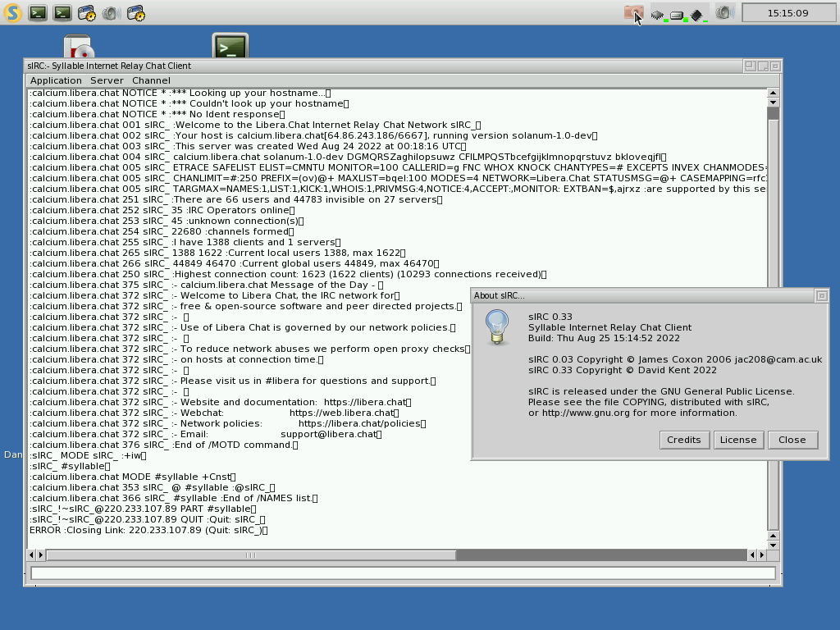
Task: Open the Channel menu
Action: click(151, 80)
